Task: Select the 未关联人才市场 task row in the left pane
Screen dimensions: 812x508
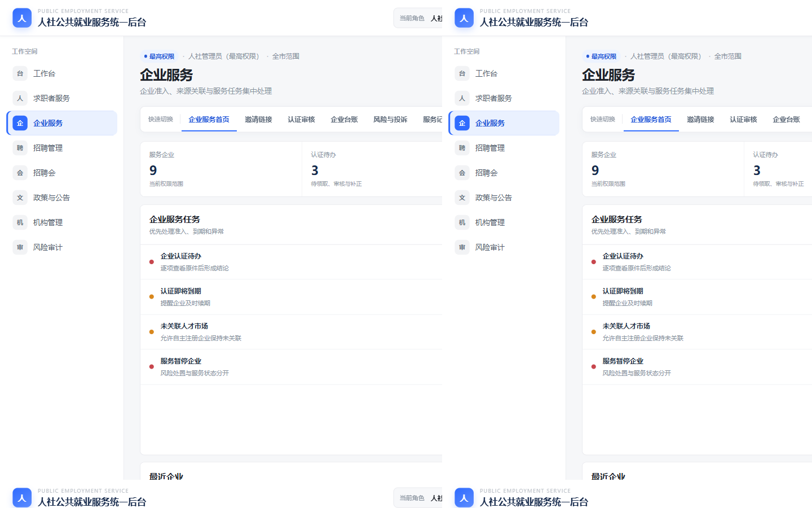Action: [291, 332]
